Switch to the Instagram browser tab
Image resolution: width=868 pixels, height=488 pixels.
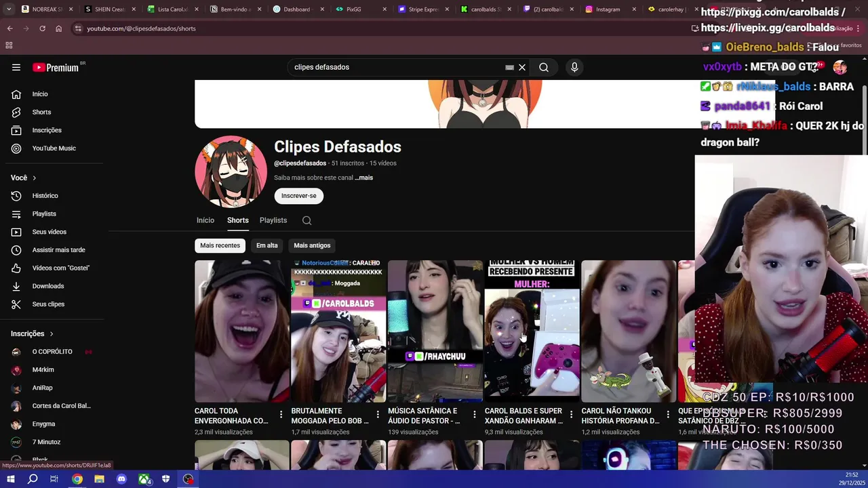click(x=609, y=9)
